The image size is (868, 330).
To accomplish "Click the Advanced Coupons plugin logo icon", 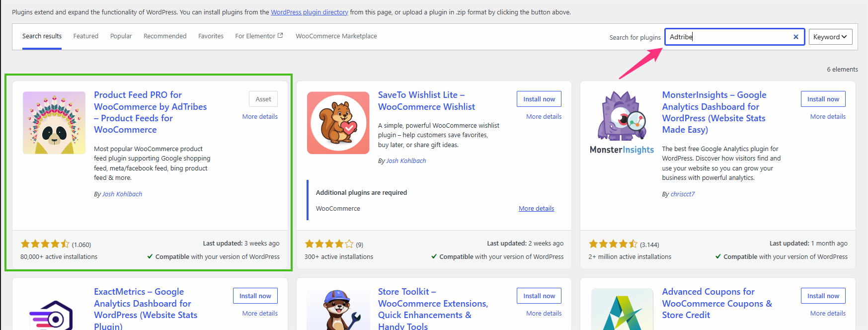I will pyautogui.click(x=622, y=309).
